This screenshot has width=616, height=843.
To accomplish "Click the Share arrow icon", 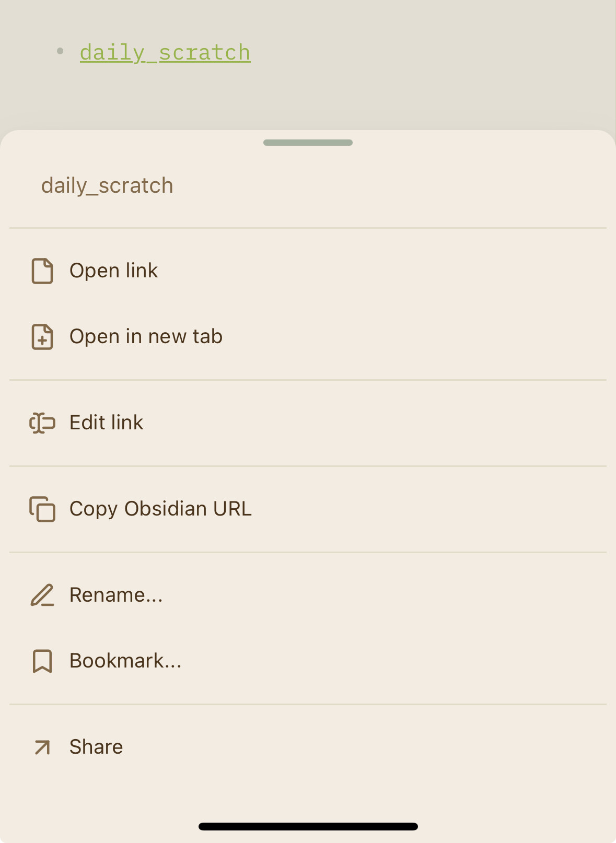I will [42, 747].
